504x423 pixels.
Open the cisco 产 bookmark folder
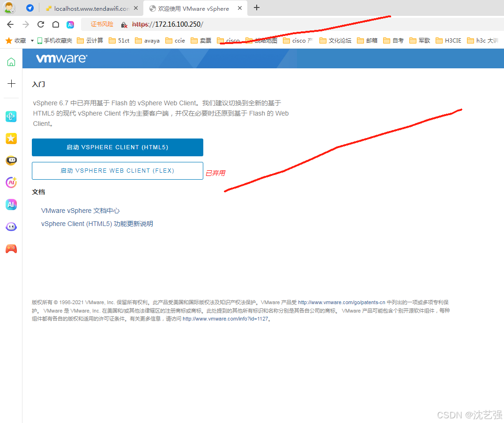click(297, 40)
